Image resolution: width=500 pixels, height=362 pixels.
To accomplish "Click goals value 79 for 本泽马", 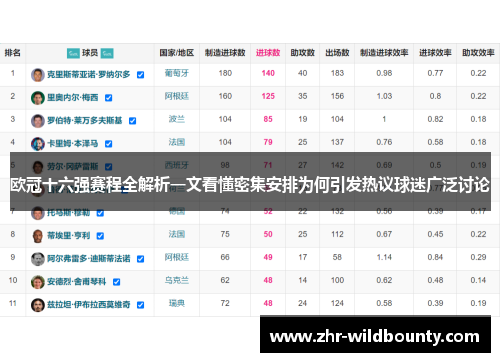I will pos(268,142).
